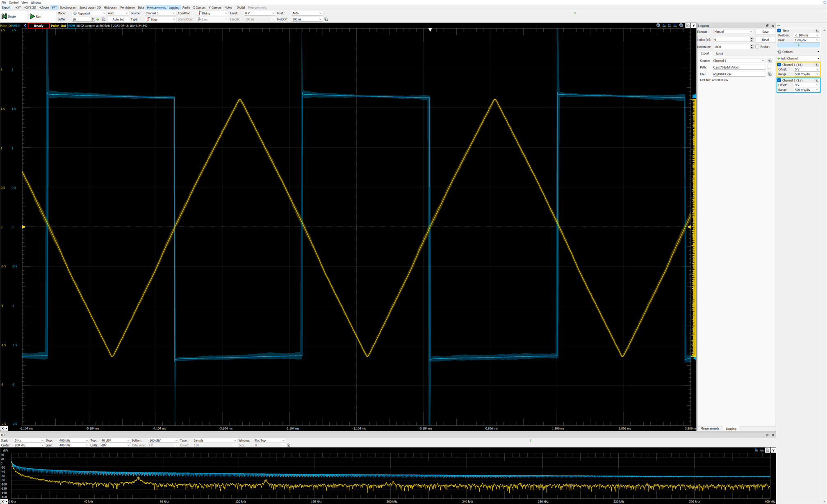Open time Base dropdown 1 ms/div
Image resolution: width=827 pixels, height=504 pixels.
point(806,40)
